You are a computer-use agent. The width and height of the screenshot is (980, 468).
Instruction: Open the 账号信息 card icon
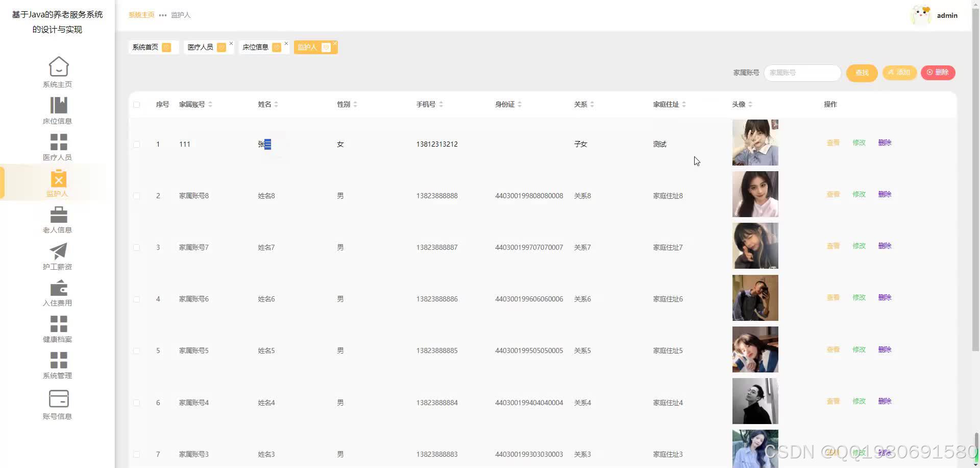(x=58, y=399)
